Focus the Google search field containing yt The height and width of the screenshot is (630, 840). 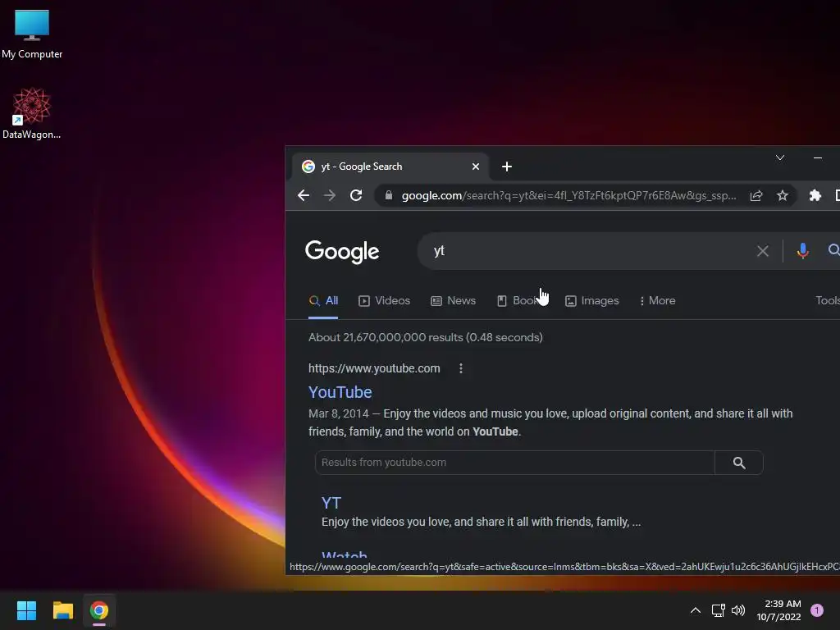coord(589,251)
